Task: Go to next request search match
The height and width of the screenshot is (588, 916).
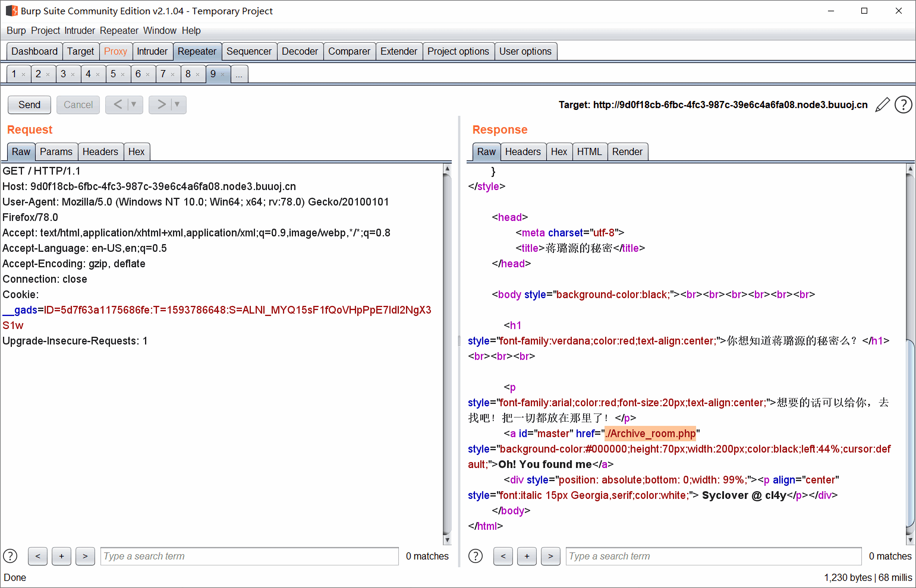Action: (x=85, y=556)
